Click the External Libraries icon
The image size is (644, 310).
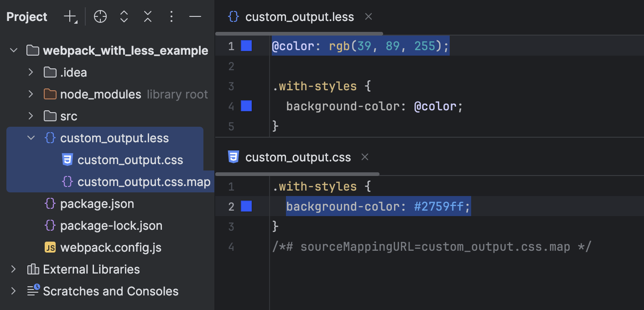click(x=32, y=269)
